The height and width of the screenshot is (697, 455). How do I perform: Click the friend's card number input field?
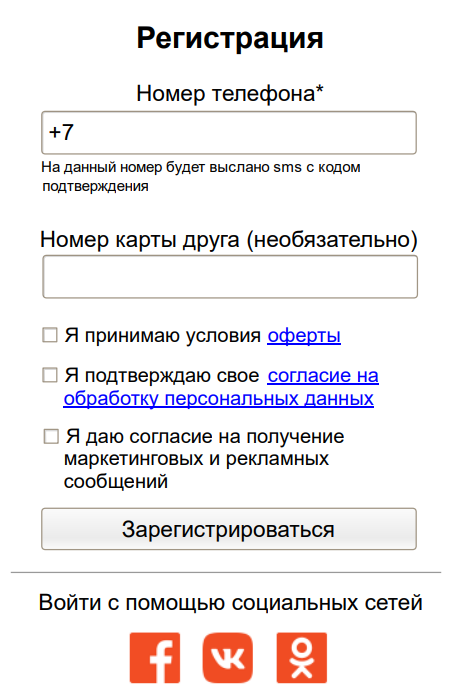click(230, 276)
